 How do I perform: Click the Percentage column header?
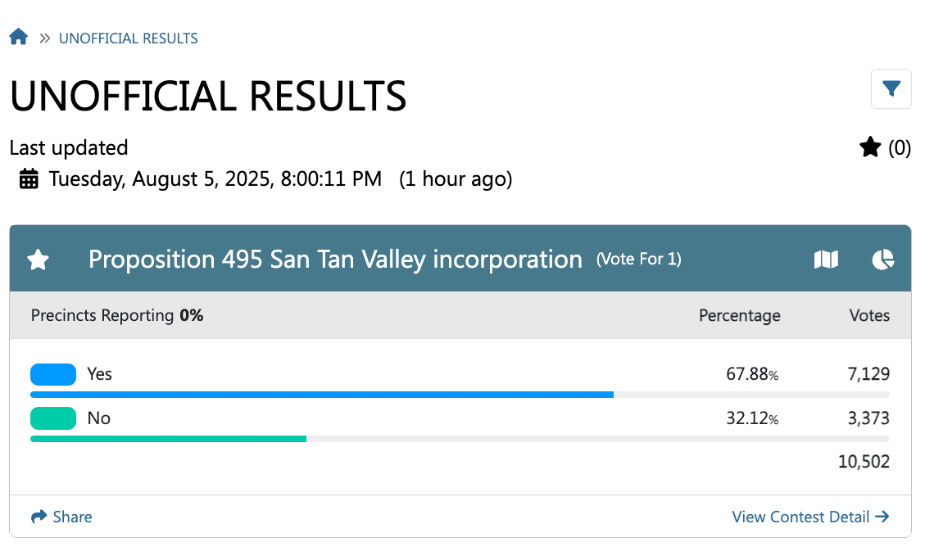coord(739,315)
